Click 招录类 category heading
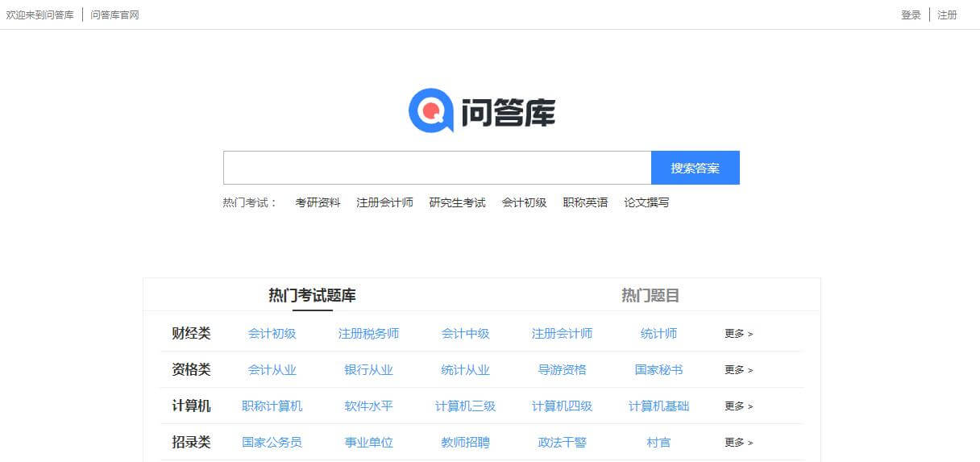 pyautogui.click(x=191, y=442)
